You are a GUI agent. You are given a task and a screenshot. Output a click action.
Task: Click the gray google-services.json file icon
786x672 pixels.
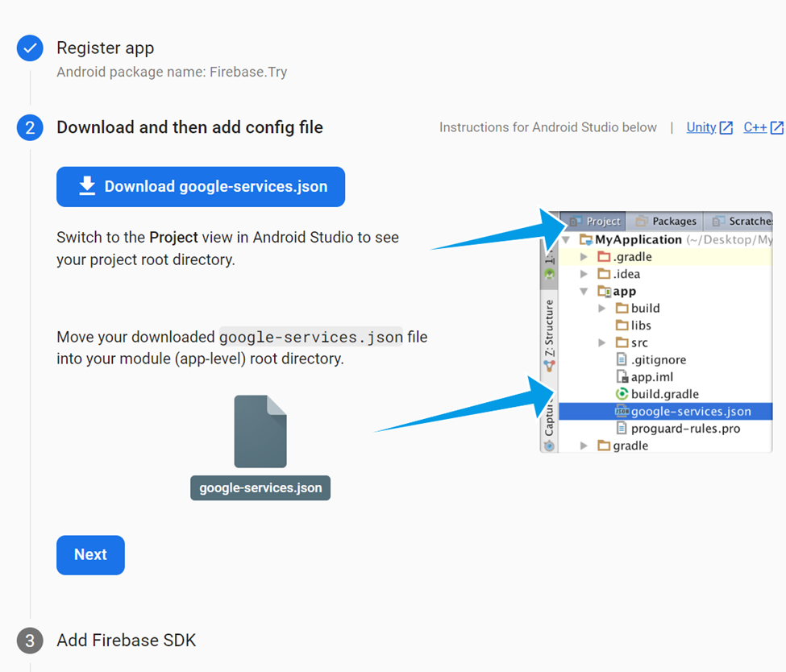[260, 431]
